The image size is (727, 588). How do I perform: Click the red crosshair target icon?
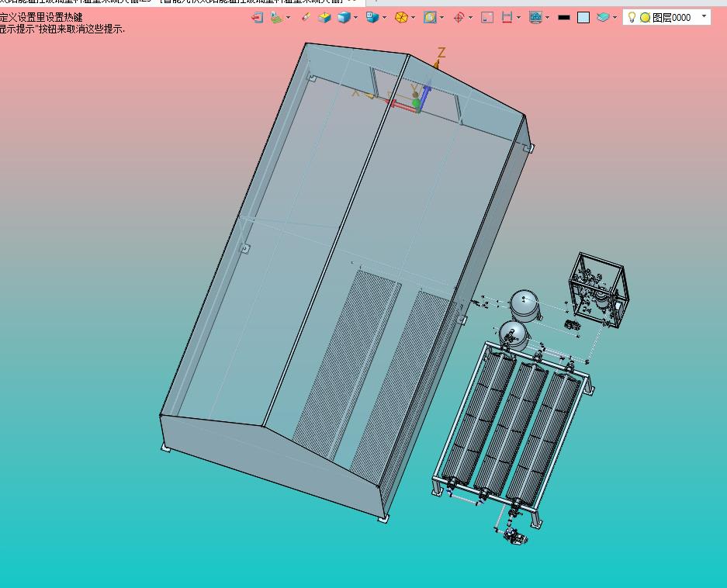(459, 18)
